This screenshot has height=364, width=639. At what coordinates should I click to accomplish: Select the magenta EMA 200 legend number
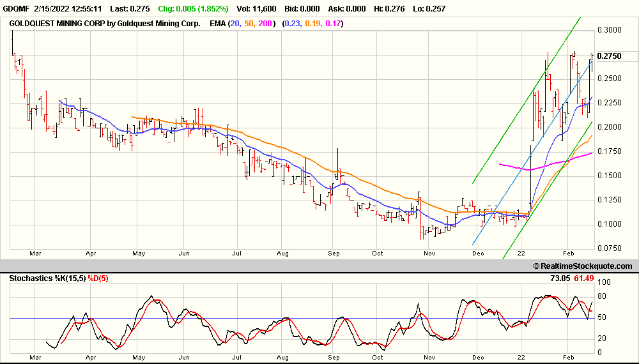pyautogui.click(x=266, y=23)
